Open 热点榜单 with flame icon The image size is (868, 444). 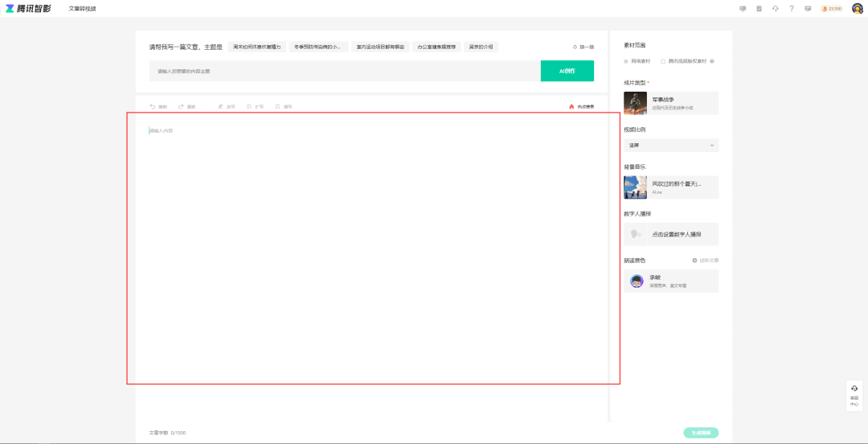click(x=581, y=106)
